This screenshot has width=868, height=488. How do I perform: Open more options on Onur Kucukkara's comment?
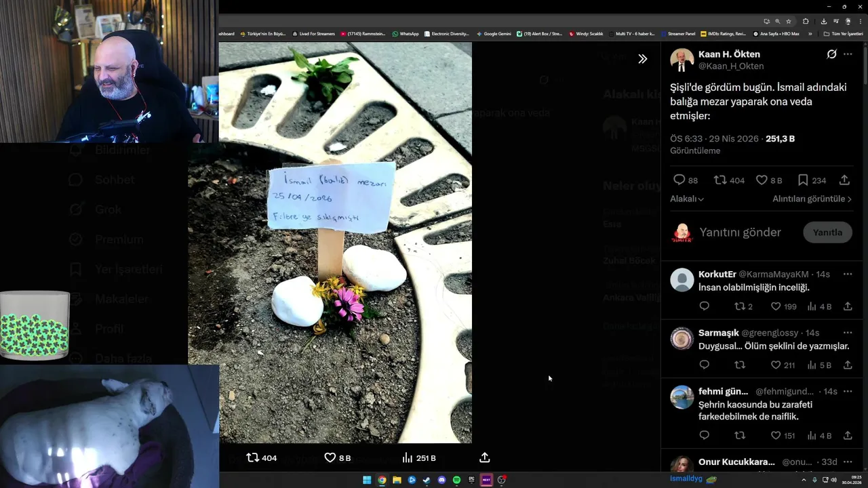point(848,462)
